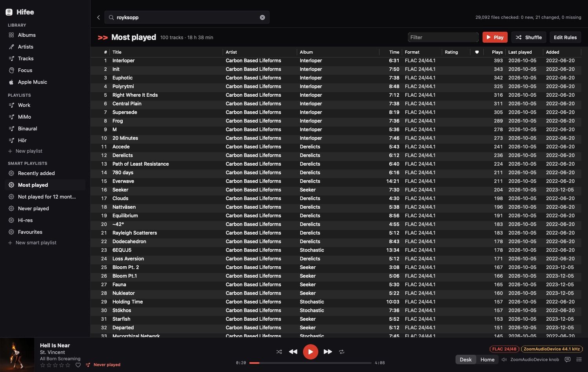Open Albums in the library sidebar
This screenshot has height=372, width=588.
point(27,35)
